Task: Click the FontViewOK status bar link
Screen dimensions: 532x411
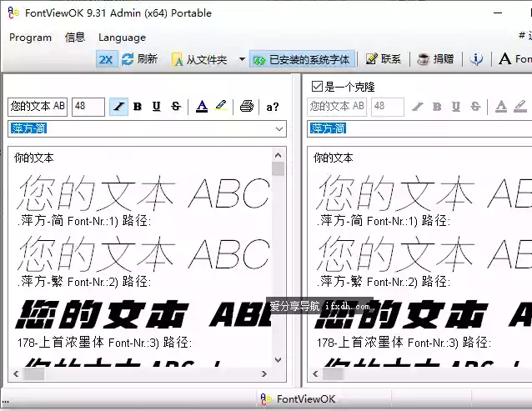Action: (x=298, y=399)
